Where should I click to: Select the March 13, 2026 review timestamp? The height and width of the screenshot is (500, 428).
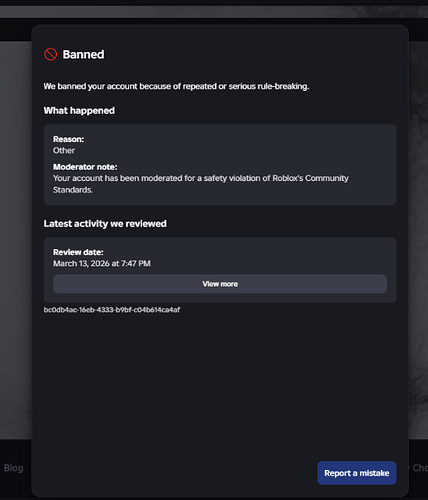pos(102,264)
